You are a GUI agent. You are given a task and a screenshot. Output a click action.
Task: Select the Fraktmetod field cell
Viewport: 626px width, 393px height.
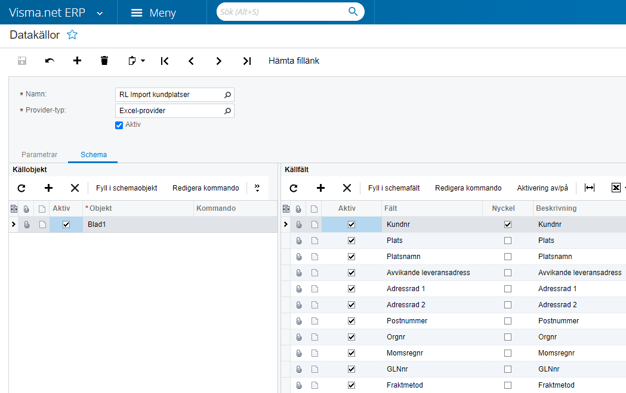tap(432, 385)
